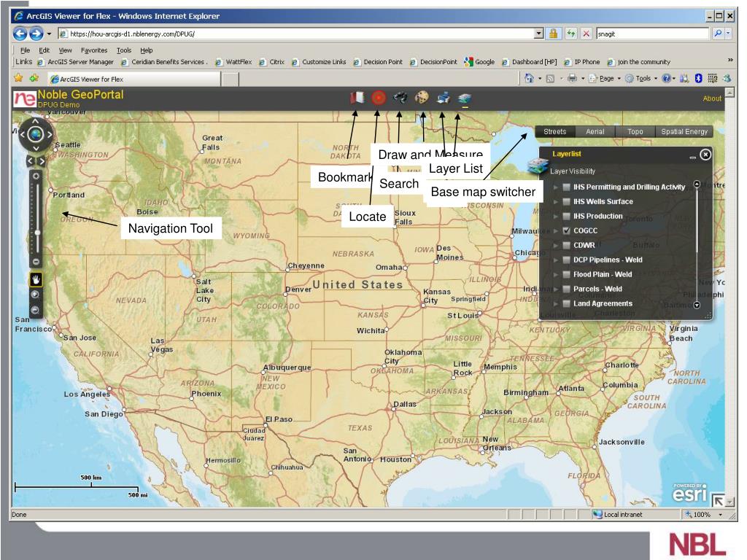This screenshot has height=560, width=747.
Task: Switch basemap to Aerial
Action: pos(595,131)
